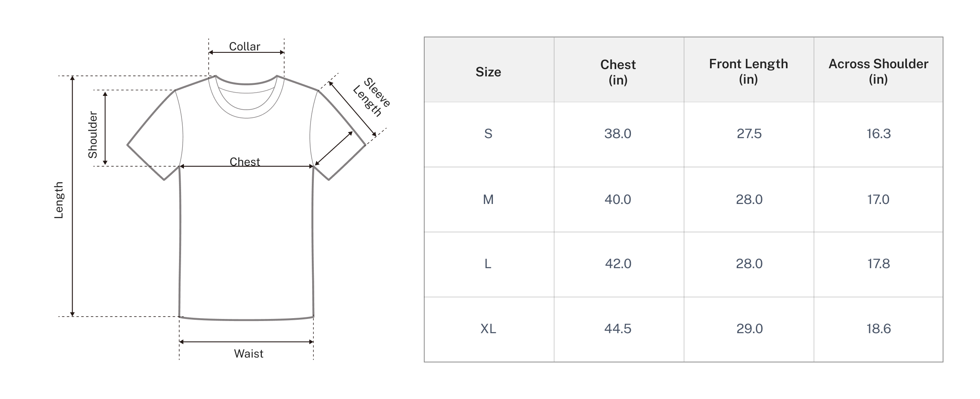Click the vertical Length label

(x=59, y=200)
